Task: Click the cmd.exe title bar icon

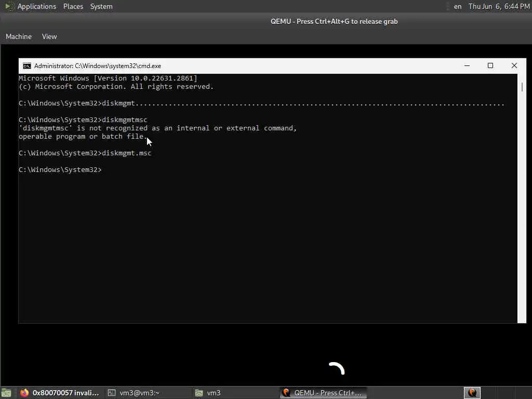Action: 27,66
